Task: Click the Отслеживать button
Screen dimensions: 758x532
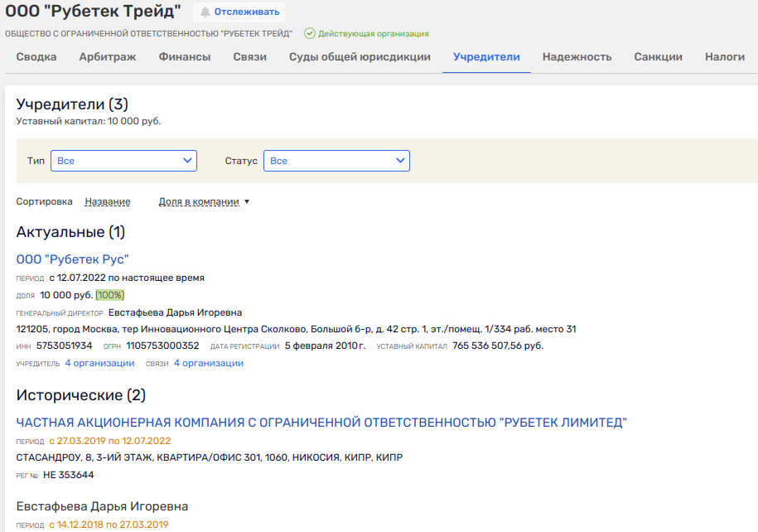Action: pyautogui.click(x=239, y=12)
